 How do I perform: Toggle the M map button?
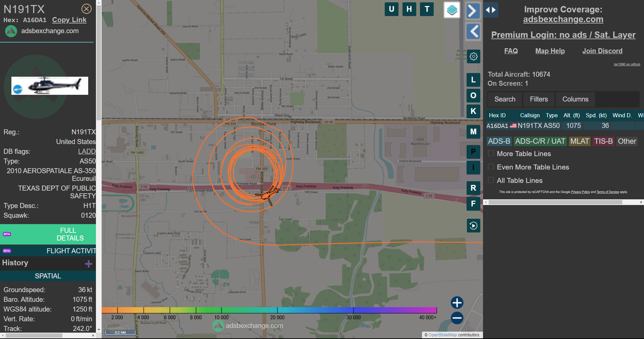[x=473, y=132]
